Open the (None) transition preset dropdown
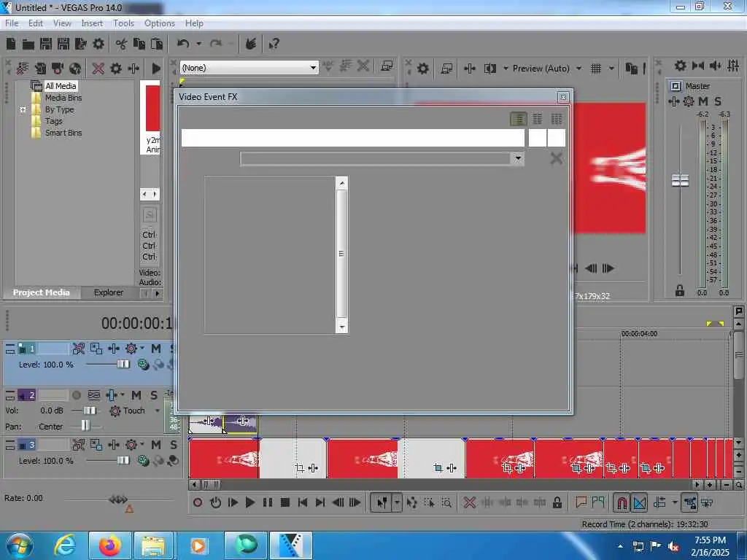The width and height of the screenshot is (747, 560). [313, 68]
